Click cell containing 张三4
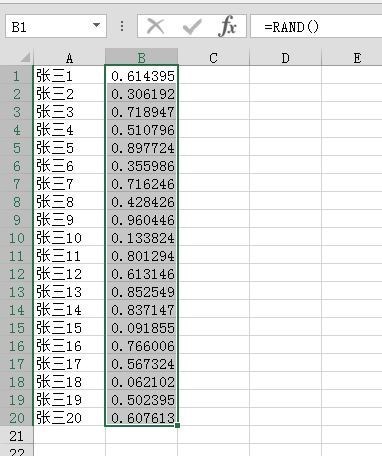The image size is (382, 456). pyautogui.click(x=69, y=130)
